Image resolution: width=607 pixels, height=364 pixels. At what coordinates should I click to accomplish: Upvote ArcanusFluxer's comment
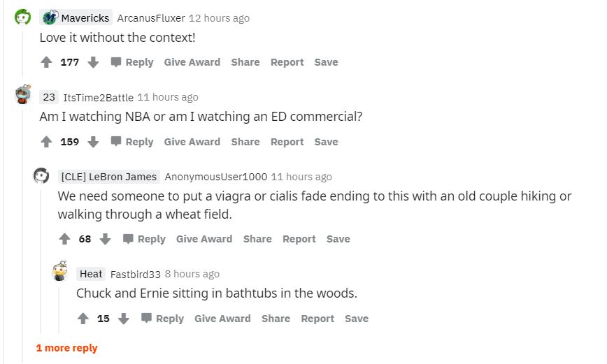tap(47, 62)
